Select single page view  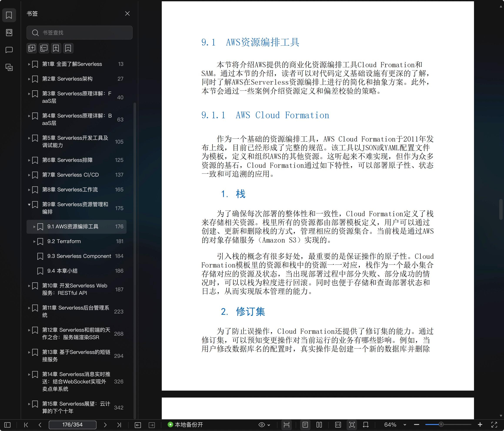pos(305,425)
